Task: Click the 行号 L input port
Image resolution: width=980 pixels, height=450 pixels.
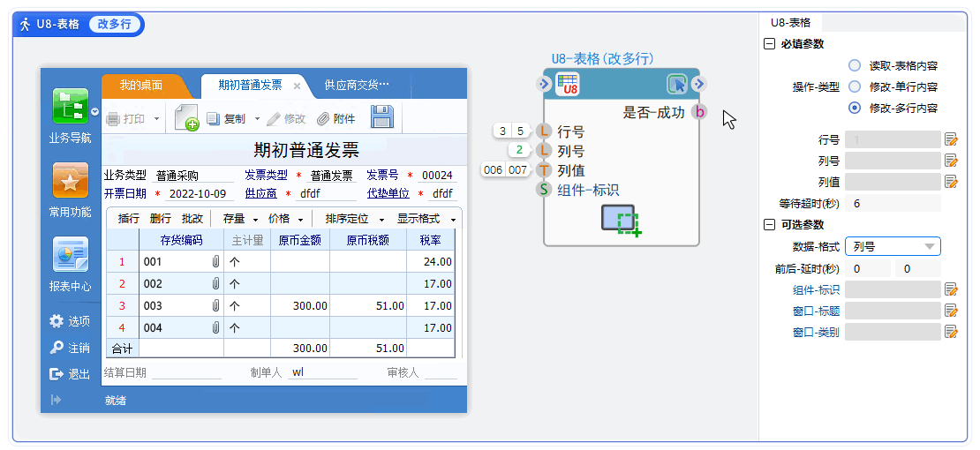Action: [544, 131]
